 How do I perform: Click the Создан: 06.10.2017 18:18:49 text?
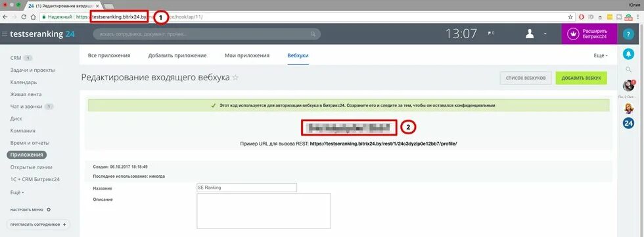[121, 167]
